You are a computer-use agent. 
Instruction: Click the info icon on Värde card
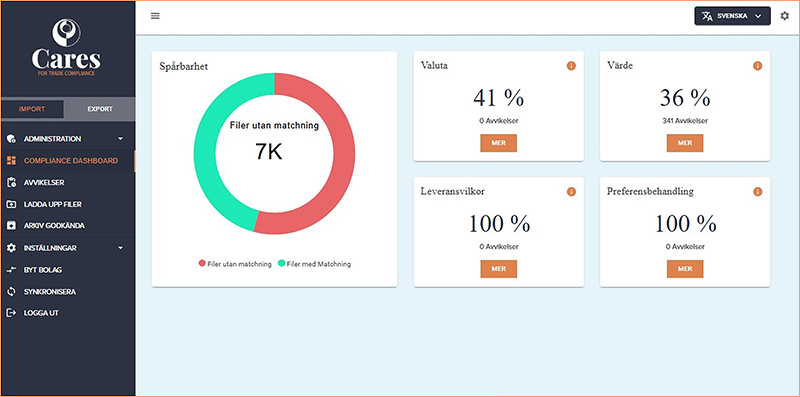(x=758, y=66)
